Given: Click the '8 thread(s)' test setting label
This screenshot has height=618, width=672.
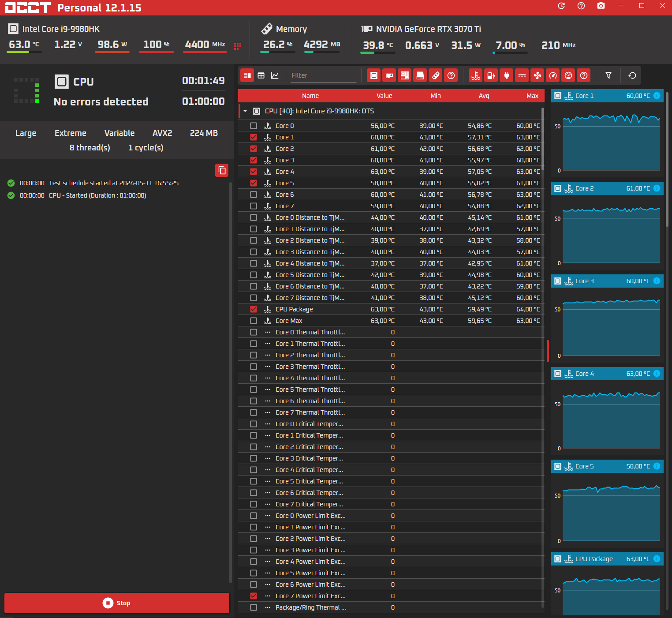Looking at the screenshot, I should [x=90, y=148].
